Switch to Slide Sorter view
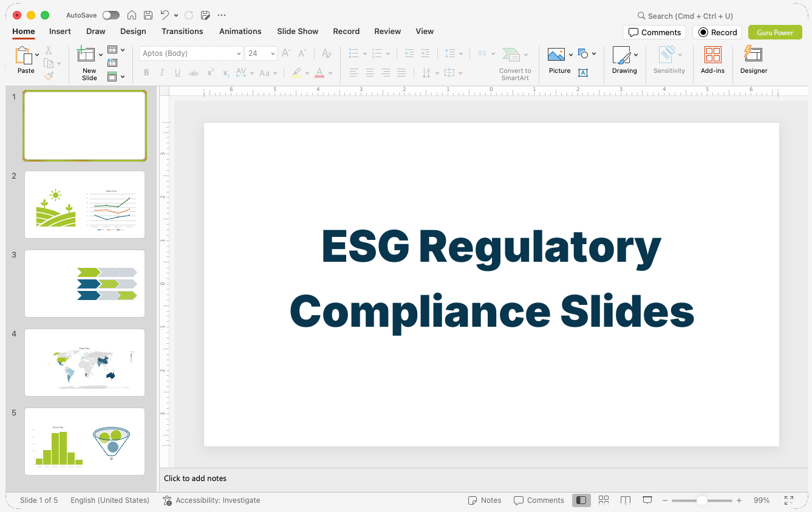Screen dimensions: 812x512 (x=604, y=500)
